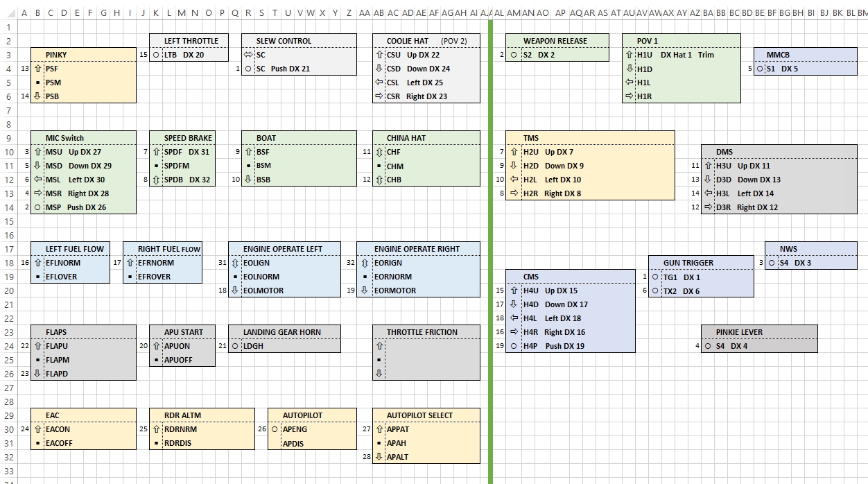The width and height of the screenshot is (868, 484).
Task: Select the PSB cell
Action: click(x=89, y=96)
